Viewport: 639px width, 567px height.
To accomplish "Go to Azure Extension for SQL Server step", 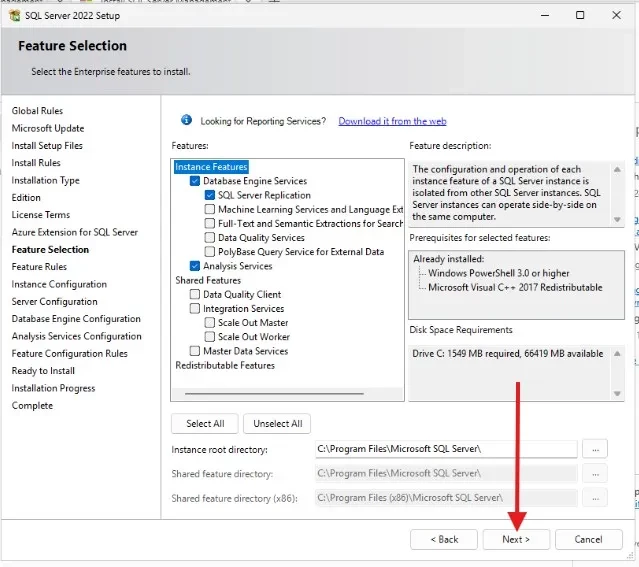I will point(75,232).
